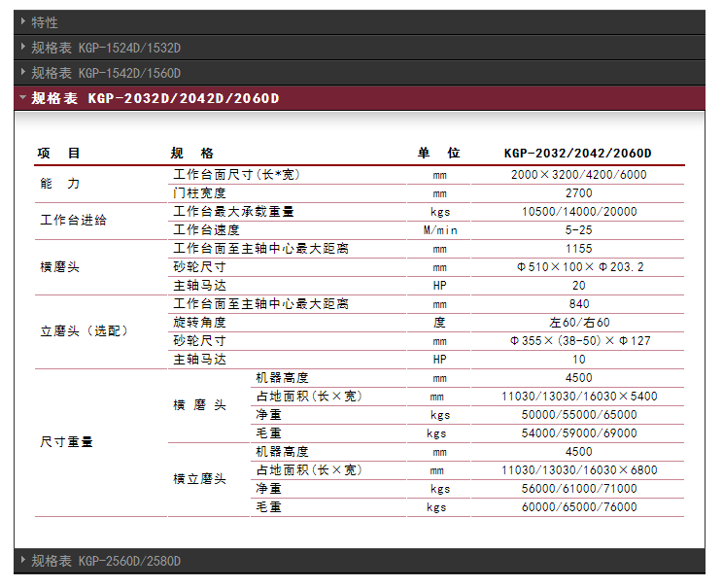Screen dimensions: 723x588
Task: Click the arrow beside KGP-2560D/2580D
Action: click(x=23, y=560)
